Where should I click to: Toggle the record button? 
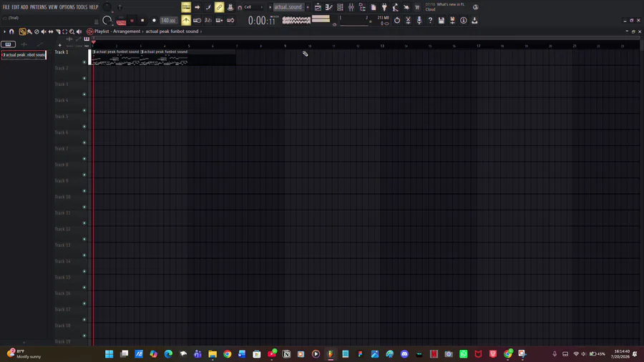click(x=154, y=21)
